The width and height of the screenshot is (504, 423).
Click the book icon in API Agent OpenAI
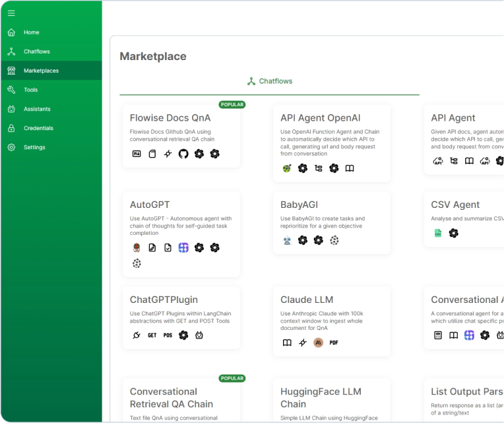tap(350, 168)
